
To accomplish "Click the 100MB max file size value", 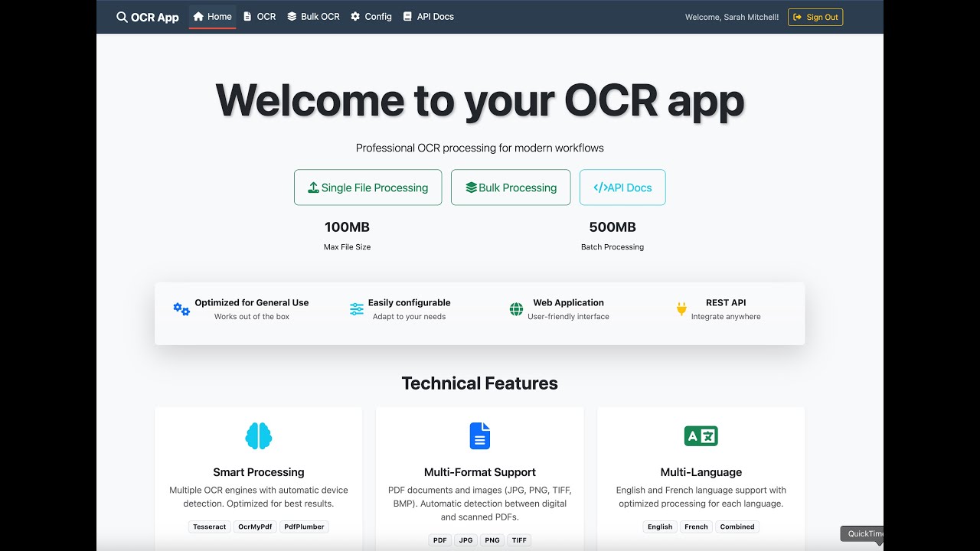I will tap(347, 227).
